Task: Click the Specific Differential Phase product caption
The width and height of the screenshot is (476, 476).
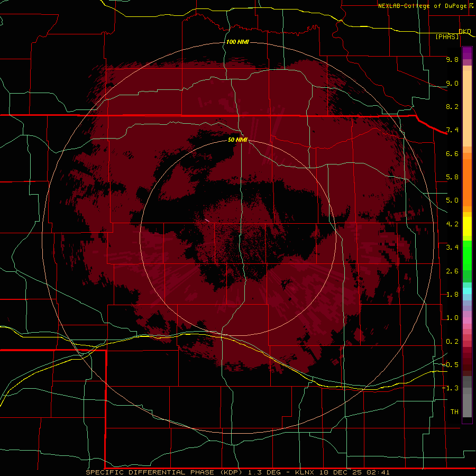Action: click(x=237, y=472)
